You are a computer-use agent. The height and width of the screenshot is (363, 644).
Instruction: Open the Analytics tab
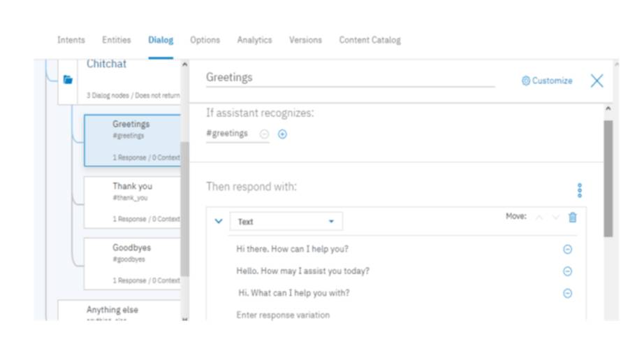(x=254, y=40)
